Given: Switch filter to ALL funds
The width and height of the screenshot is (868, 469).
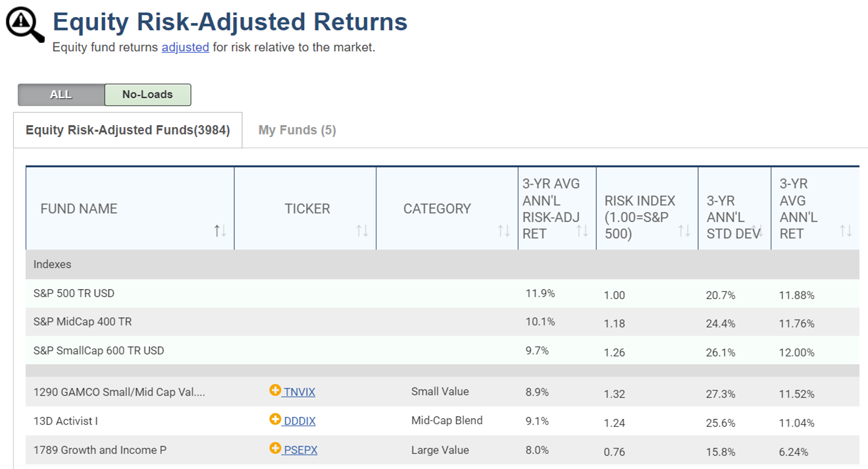Looking at the screenshot, I should click(x=61, y=95).
